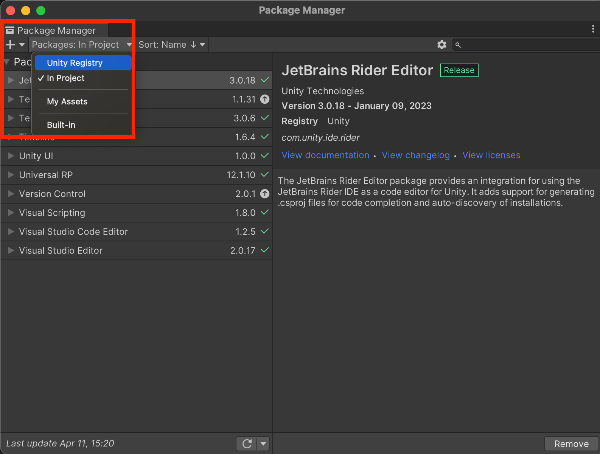Select the Unity UI package row

pyautogui.click(x=137, y=156)
